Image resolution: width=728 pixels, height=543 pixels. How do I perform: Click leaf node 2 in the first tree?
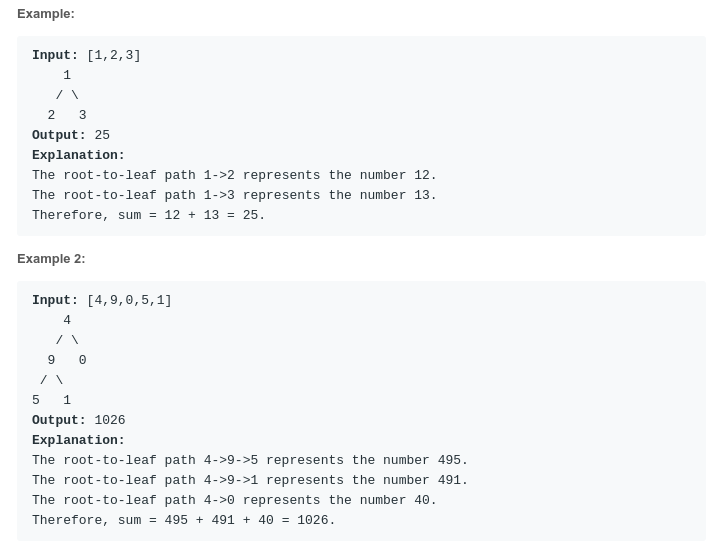point(51,115)
